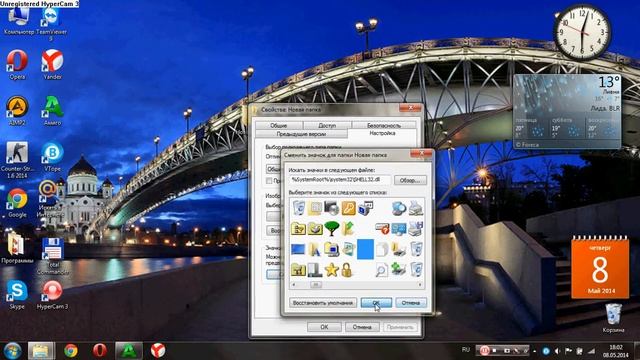Switch to the Безопасность tab

(x=384, y=125)
